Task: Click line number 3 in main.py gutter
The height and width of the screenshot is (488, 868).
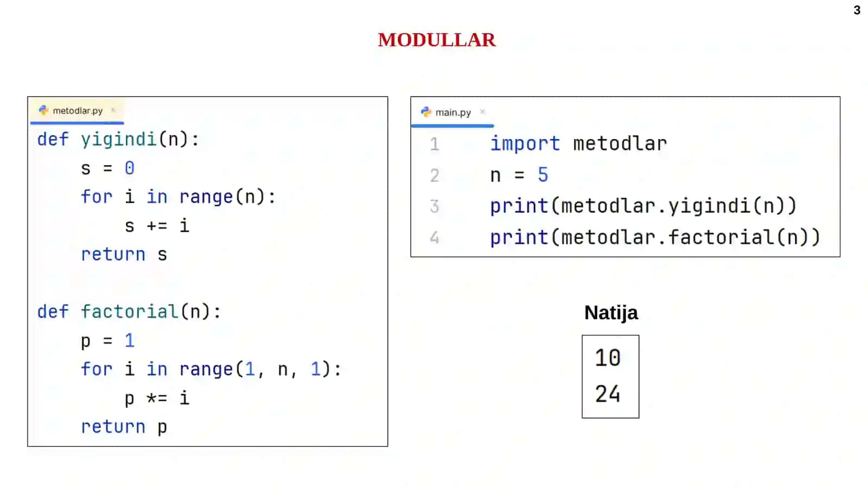Action: tap(435, 206)
